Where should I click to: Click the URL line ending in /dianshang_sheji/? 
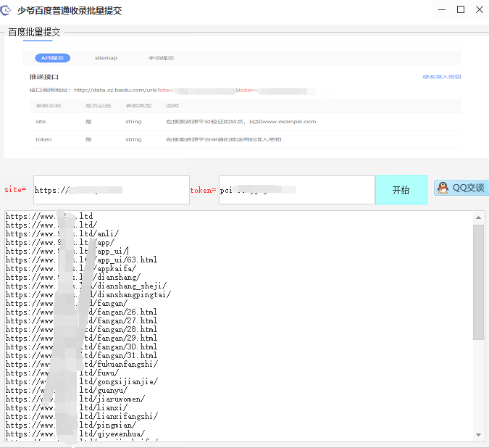coord(86,286)
